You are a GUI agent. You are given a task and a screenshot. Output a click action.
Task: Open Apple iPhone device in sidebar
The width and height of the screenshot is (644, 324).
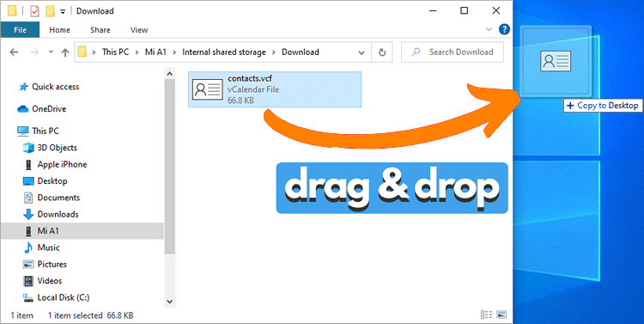[62, 164]
